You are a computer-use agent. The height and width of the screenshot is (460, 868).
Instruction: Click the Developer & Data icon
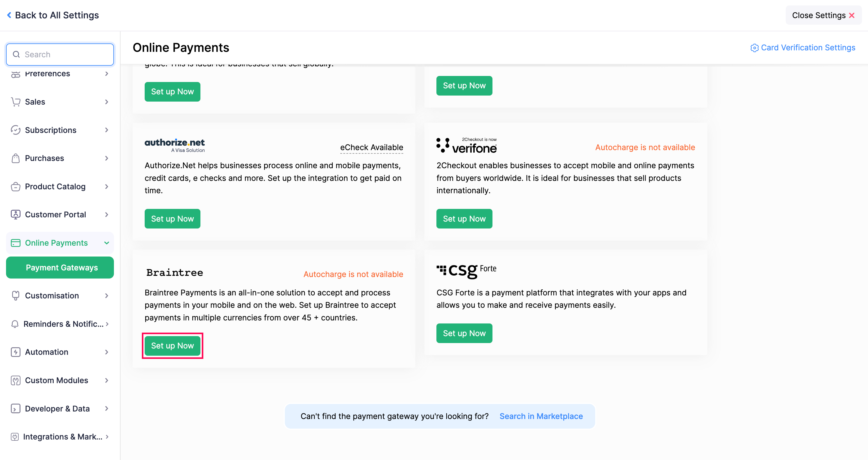[x=15, y=408]
